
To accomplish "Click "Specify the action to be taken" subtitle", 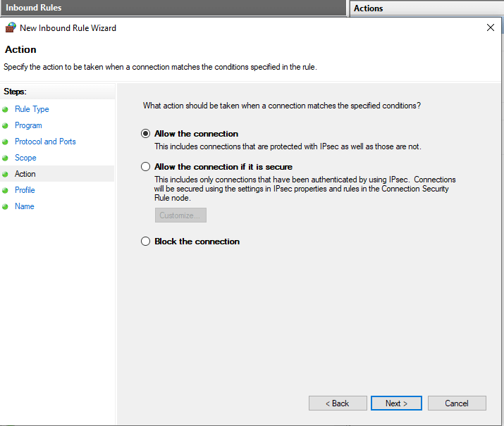I will pos(160,67).
